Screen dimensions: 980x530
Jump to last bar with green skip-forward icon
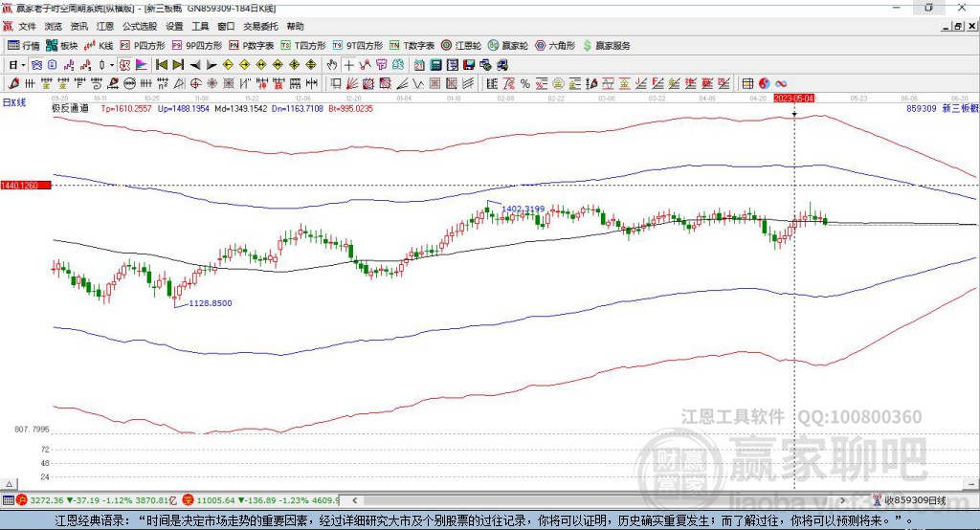click(178, 64)
